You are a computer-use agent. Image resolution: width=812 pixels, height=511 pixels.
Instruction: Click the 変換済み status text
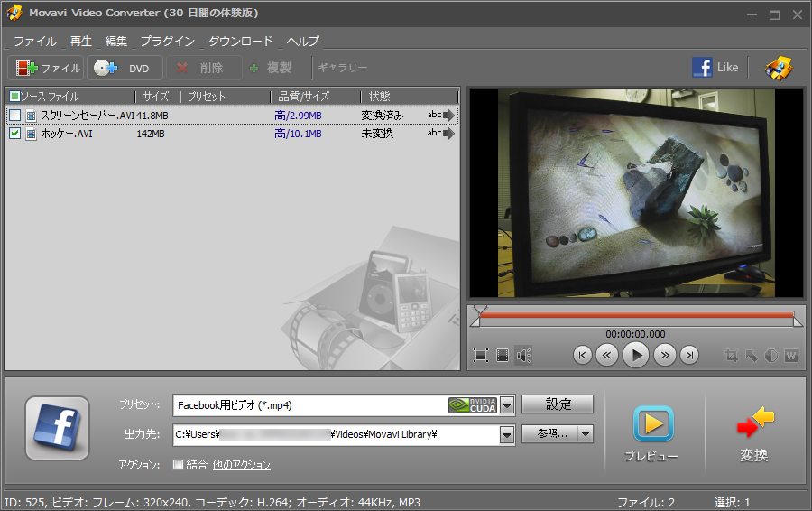point(383,116)
